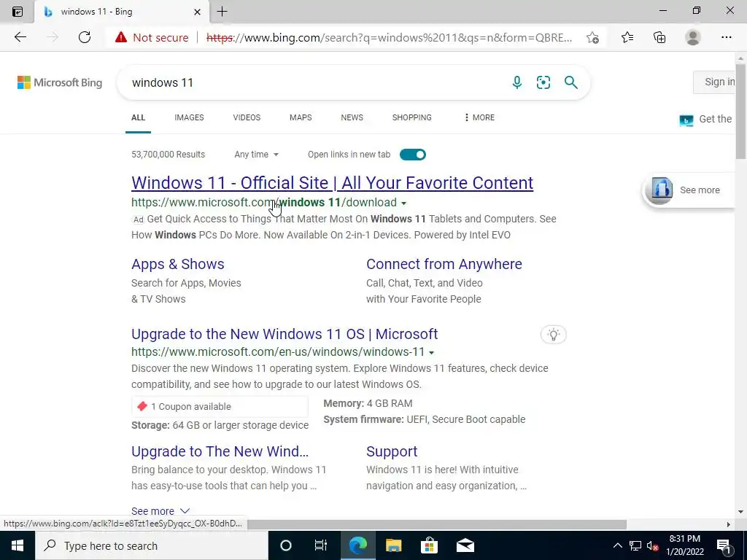The height and width of the screenshot is (560, 747).
Task: Reload the page with the refresh icon
Action: (85, 37)
